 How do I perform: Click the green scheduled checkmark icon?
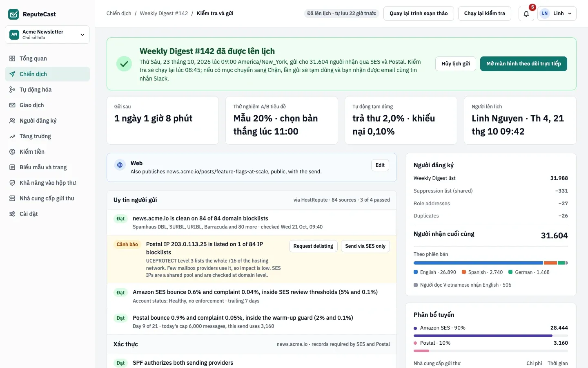pos(124,64)
